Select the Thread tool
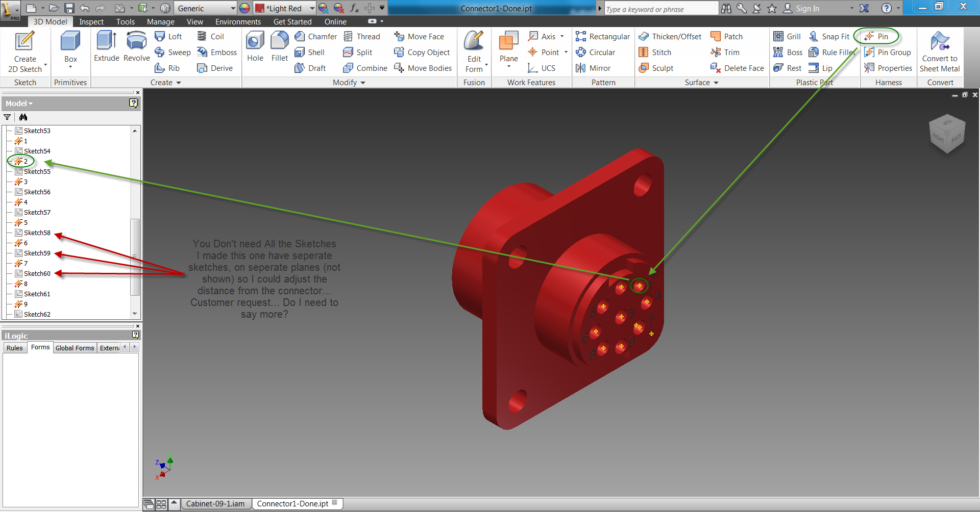The height and width of the screenshot is (512, 980). [x=362, y=36]
